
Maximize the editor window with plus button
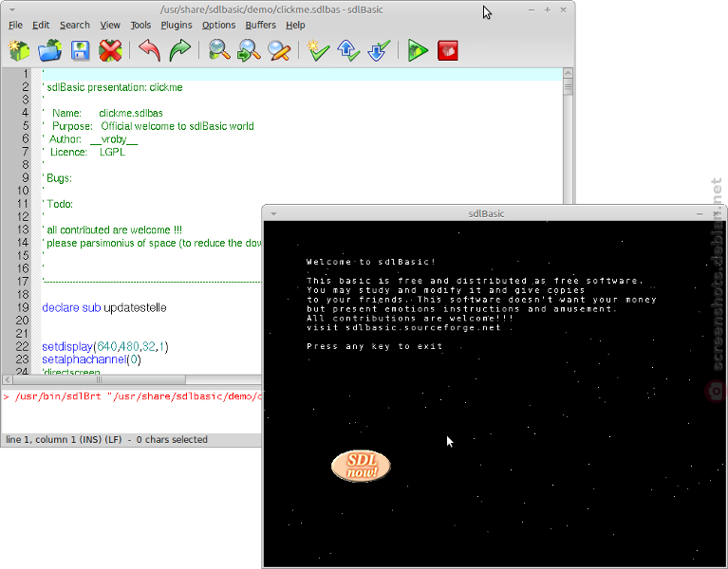click(548, 9)
